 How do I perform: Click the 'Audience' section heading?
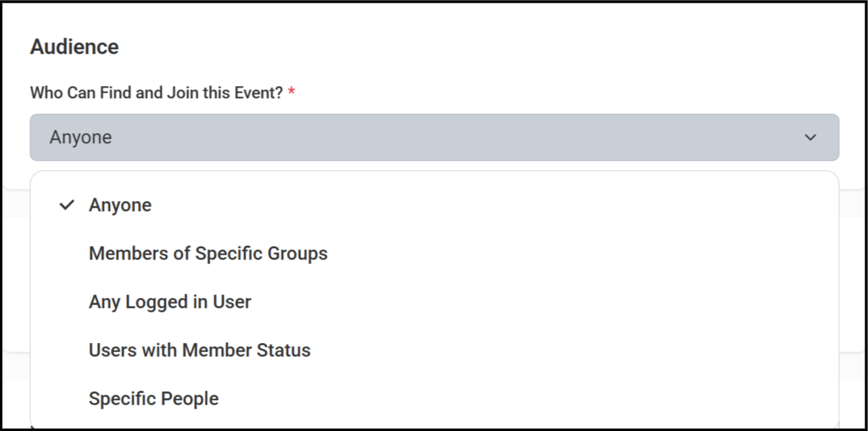[75, 47]
